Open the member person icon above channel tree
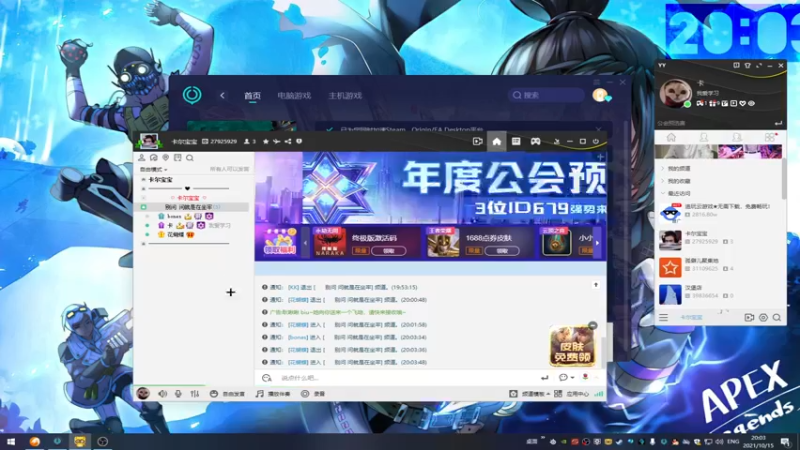Viewport: 800px width, 450px height. click(x=142, y=158)
